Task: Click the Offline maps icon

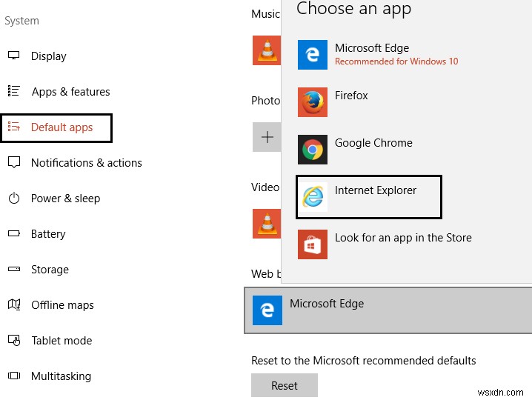Action: (13, 305)
